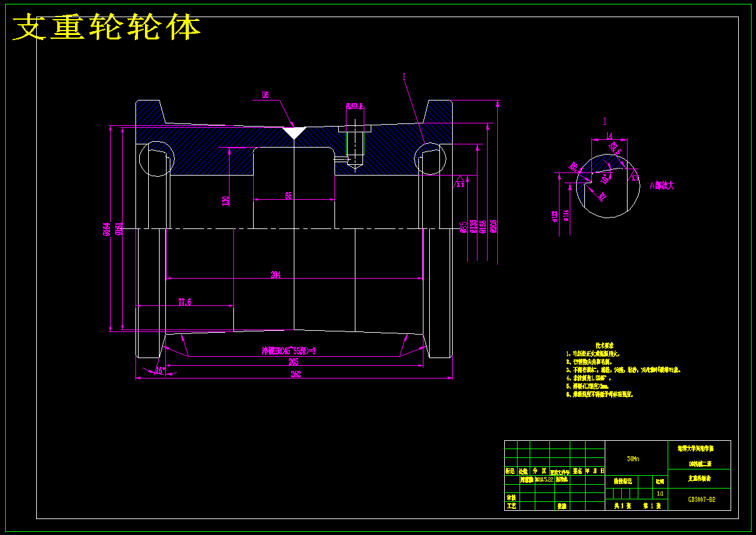Click the Φ35 diameter dimension
This screenshot has height=535, width=756.
pos(464,227)
